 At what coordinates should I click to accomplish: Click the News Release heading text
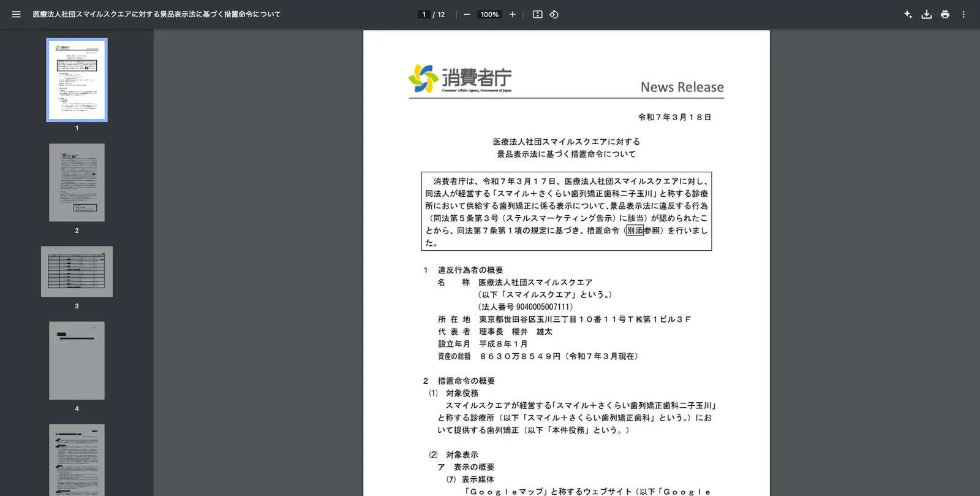[682, 87]
